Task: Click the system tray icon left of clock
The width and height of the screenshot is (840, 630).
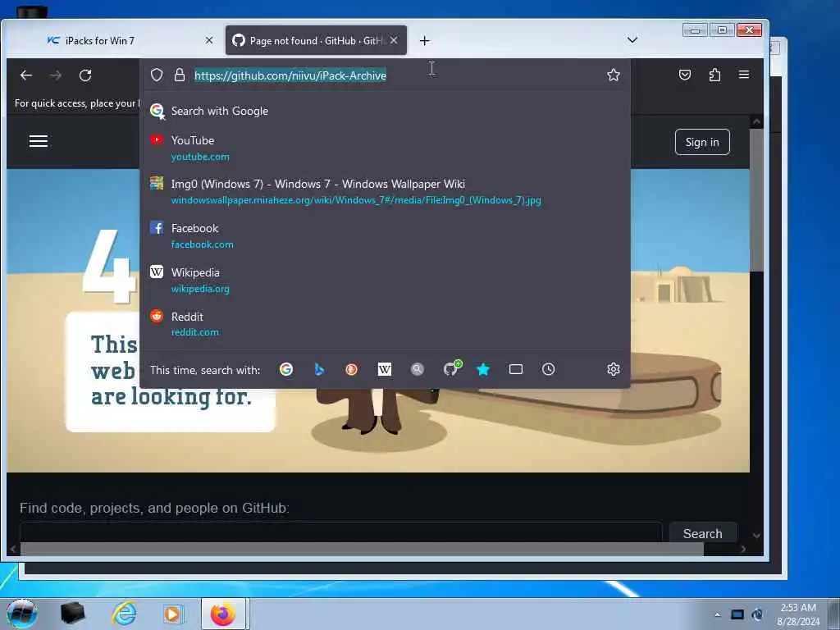Action: [757, 614]
